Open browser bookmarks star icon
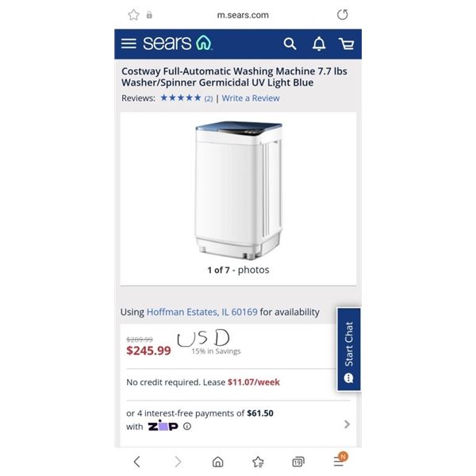This screenshot has width=476, height=476. point(258,462)
